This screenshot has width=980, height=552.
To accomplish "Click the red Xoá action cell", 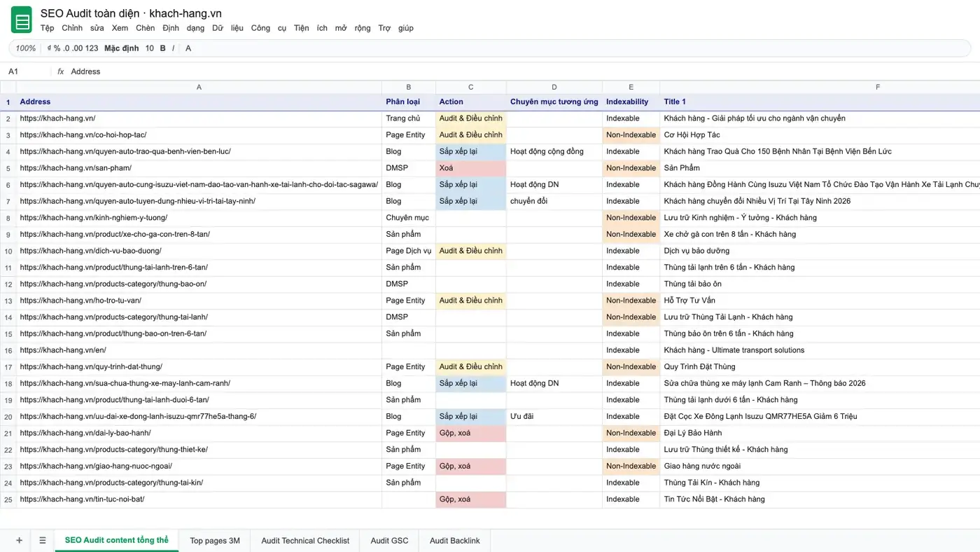I will click(x=471, y=168).
